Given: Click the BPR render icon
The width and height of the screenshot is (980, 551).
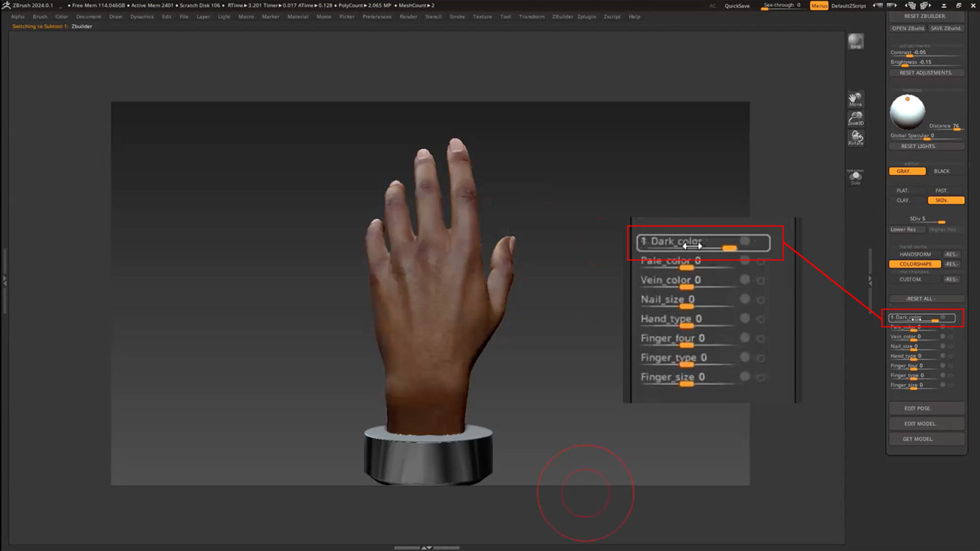Looking at the screenshot, I should click(x=855, y=42).
